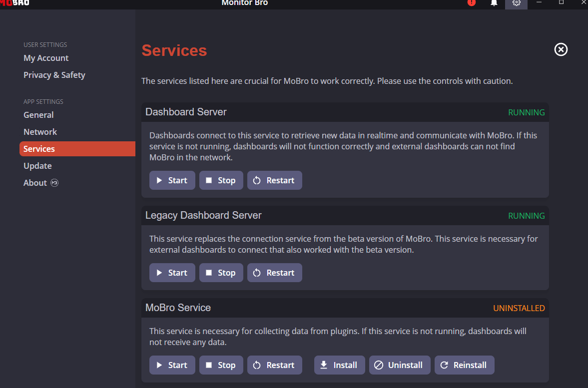Maximize the Monitor Bro window

[562, 2]
